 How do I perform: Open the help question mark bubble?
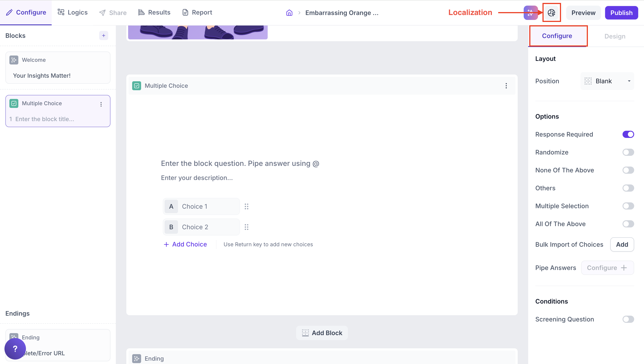coord(15,349)
